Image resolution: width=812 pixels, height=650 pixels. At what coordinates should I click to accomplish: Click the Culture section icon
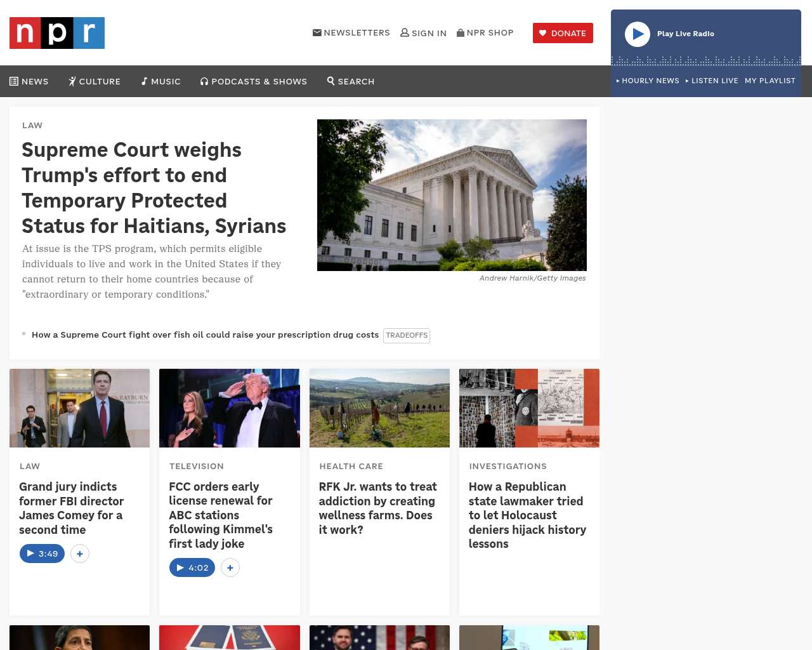[72, 81]
